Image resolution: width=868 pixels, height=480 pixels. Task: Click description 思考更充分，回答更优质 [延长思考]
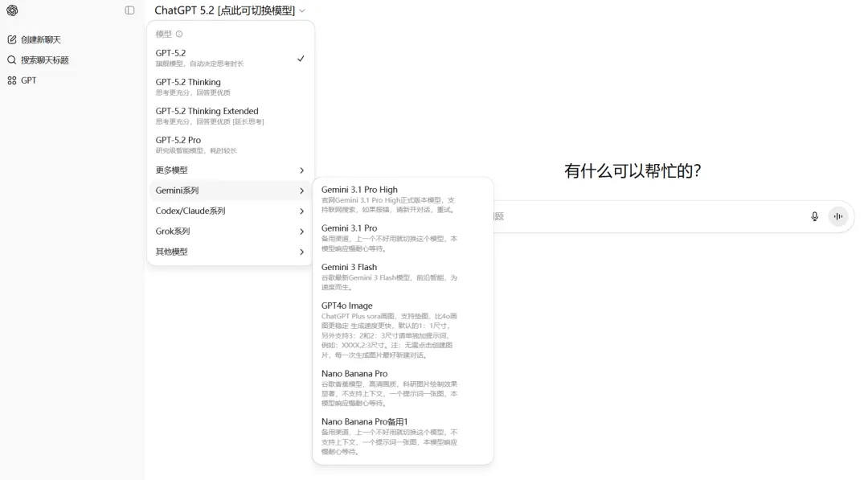click(x=209, y=121)
